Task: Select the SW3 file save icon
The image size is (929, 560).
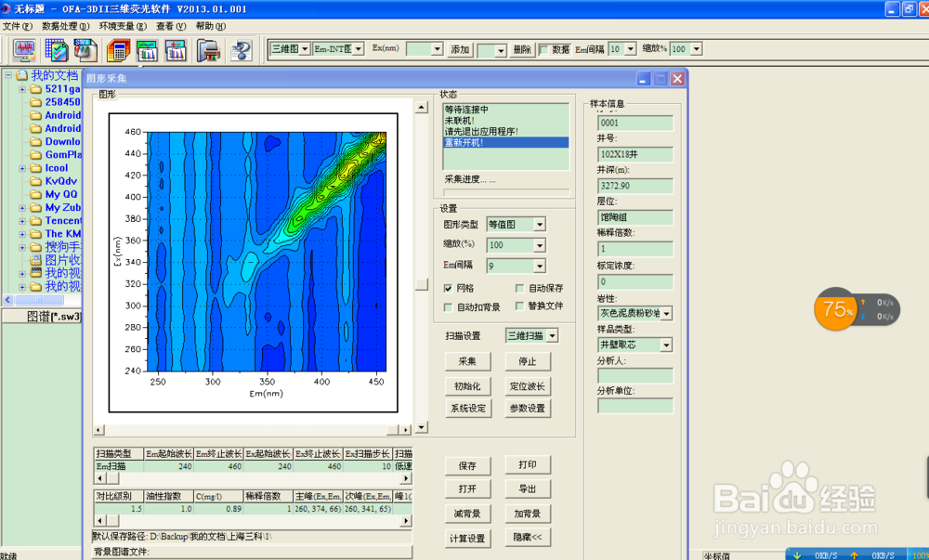Action: (84, 51)
